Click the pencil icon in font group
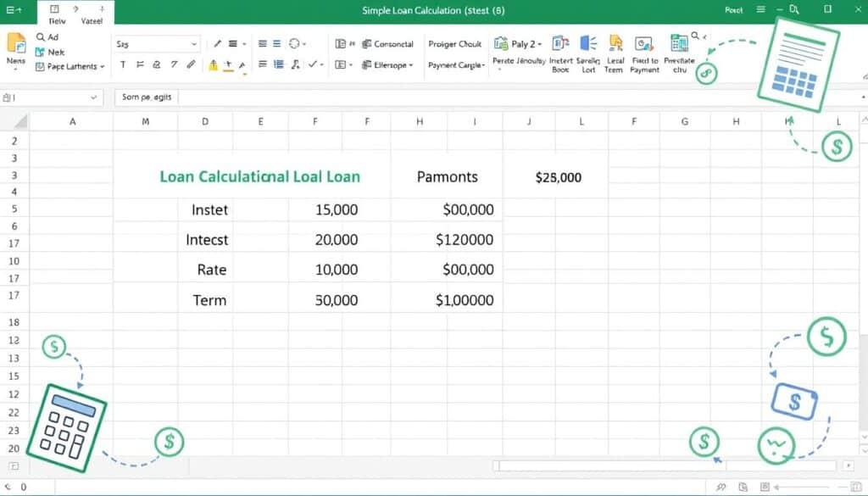868x496 pixels. (191, 64)
